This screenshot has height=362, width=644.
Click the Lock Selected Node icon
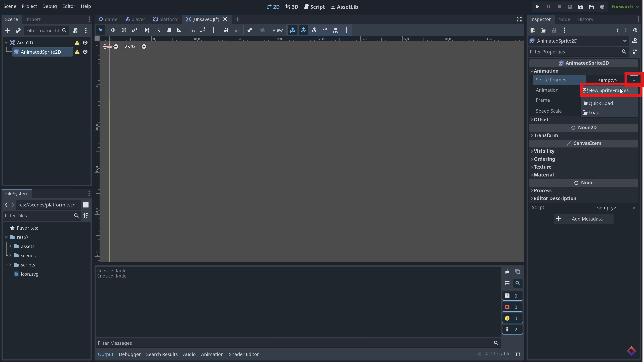click(226, 30)
